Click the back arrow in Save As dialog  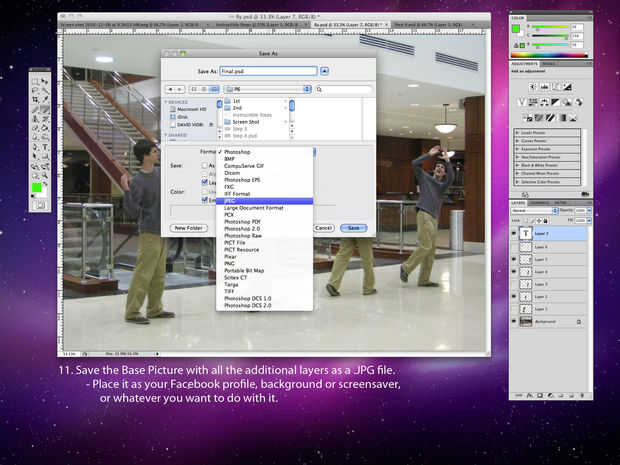(x=169, y=89)
